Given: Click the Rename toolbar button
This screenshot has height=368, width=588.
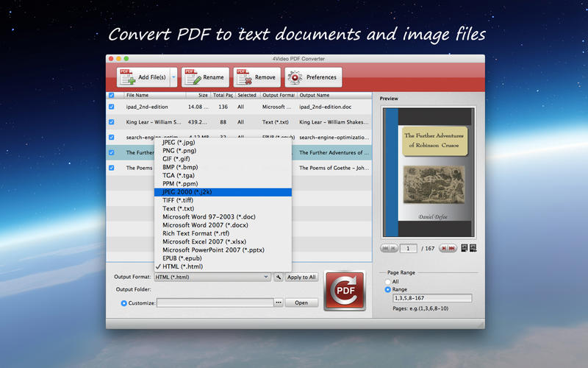Looking at the screenshot, I should pos(205,77).
